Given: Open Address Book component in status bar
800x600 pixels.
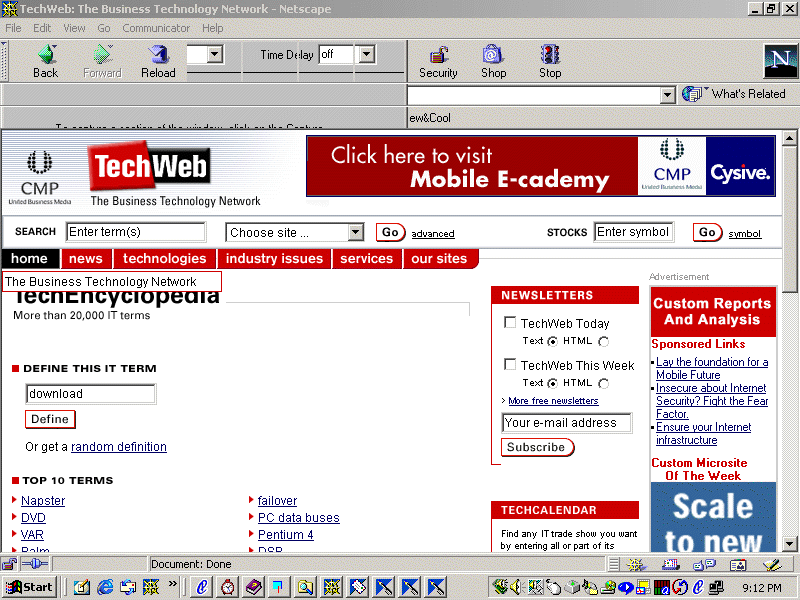Looking at the screenshot, I should tap(738, 564).
